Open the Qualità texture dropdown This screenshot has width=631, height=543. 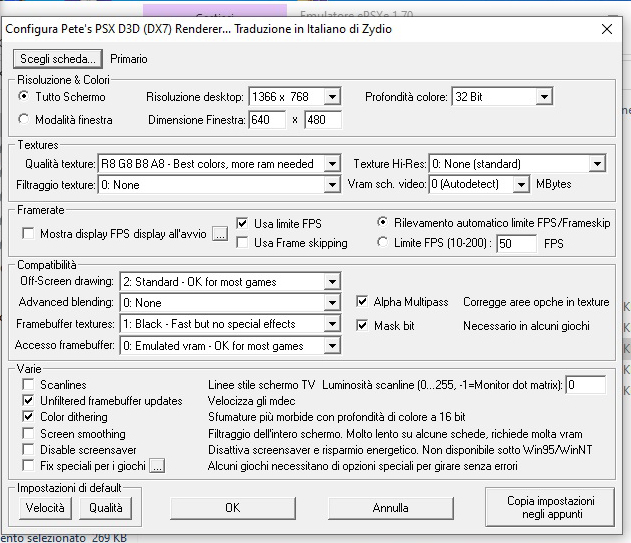tap(219, 164)
